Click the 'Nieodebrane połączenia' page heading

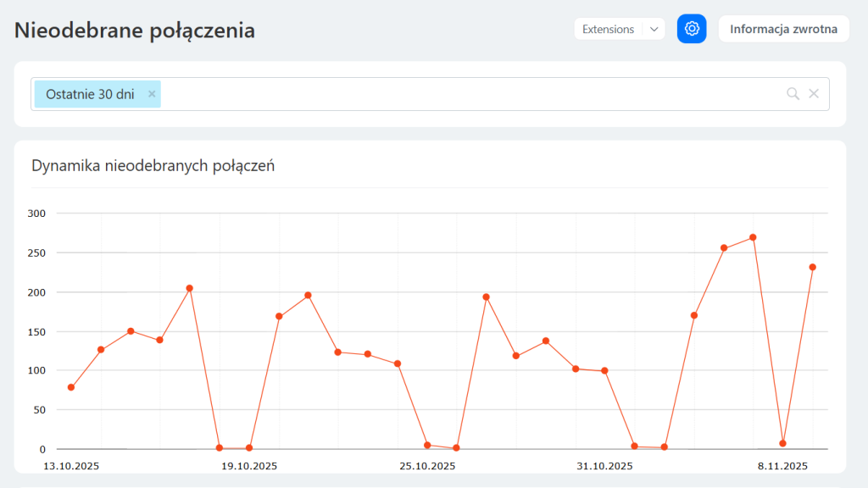tap(135, 30)
